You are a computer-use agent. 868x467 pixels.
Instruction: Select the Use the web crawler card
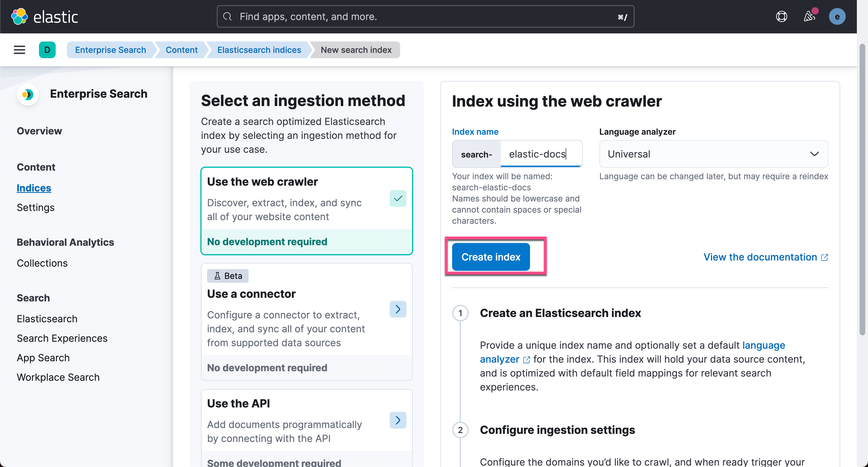click(307, 211)
